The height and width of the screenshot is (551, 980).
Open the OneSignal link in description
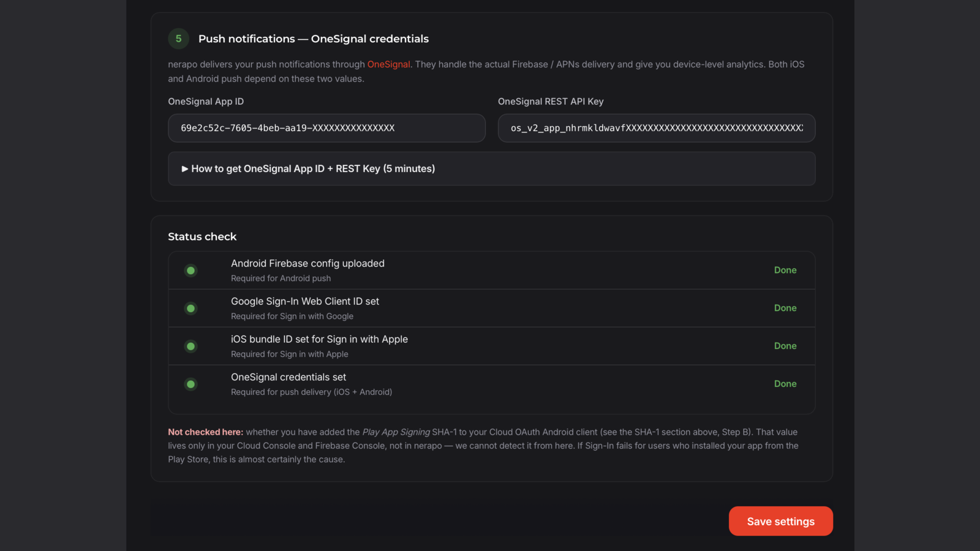click(x=388, y=64)
